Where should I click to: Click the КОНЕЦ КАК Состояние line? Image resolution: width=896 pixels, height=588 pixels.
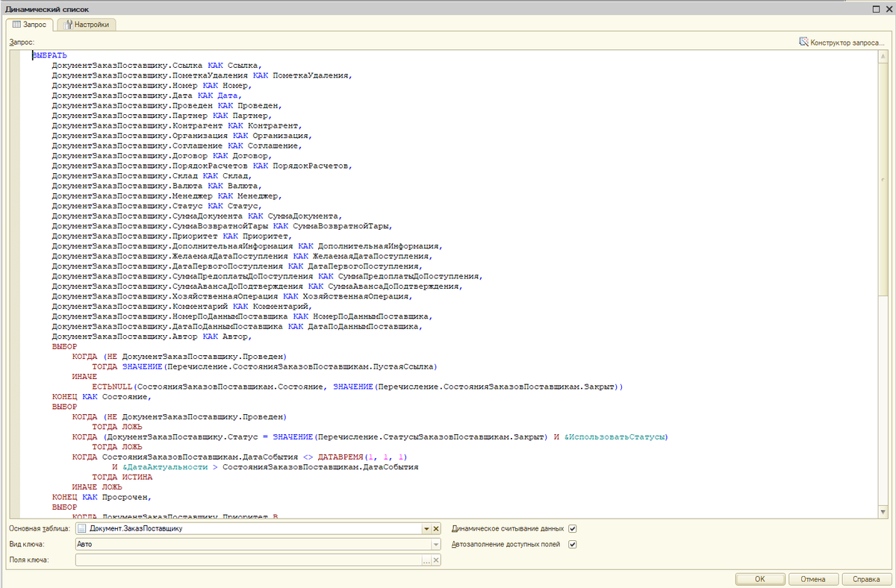pyautogui.click(x=102, y=396)
